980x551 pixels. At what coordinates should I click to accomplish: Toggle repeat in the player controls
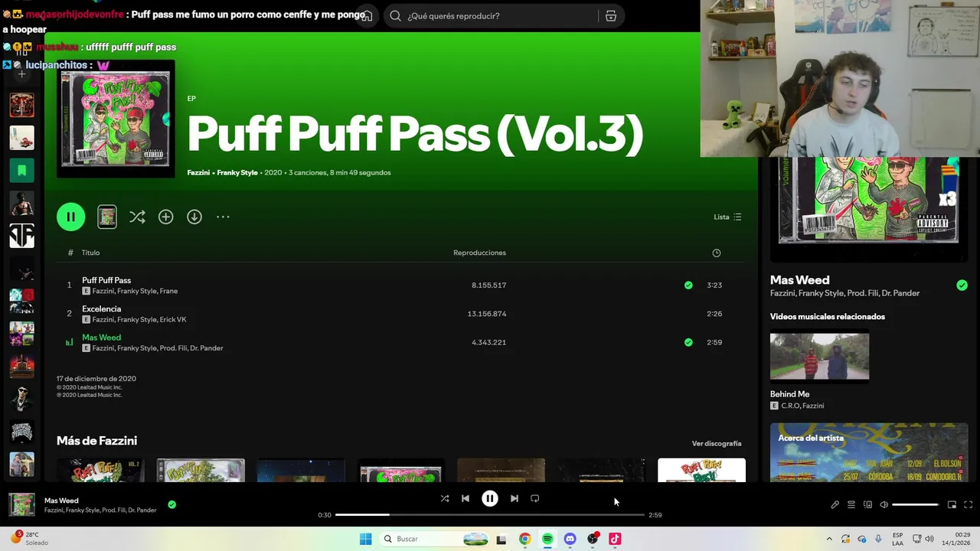535,499
